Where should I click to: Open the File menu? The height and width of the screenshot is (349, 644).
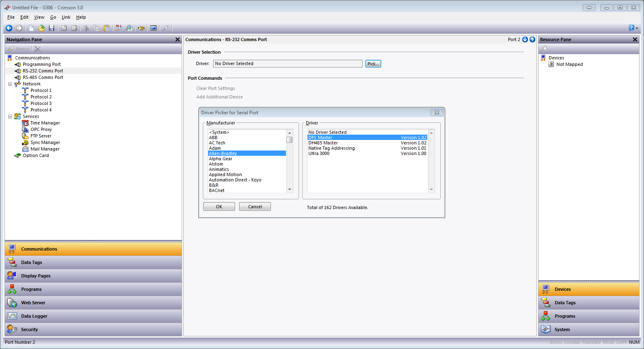[11, 17]
